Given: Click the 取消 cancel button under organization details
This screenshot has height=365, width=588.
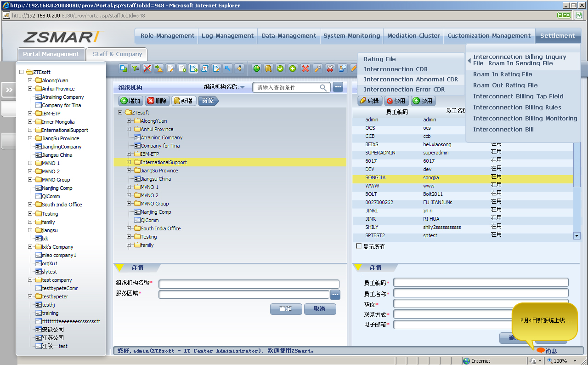Looking at the screenshot, I should click(320, 309).
